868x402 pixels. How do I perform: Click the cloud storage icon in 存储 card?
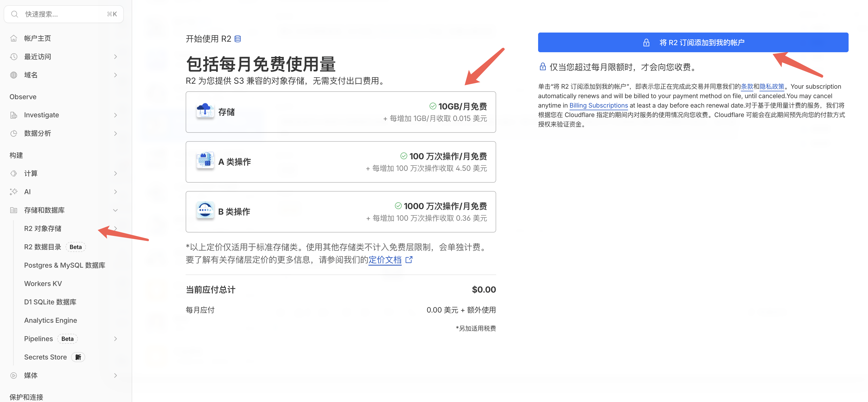click(x=205, y=111)
